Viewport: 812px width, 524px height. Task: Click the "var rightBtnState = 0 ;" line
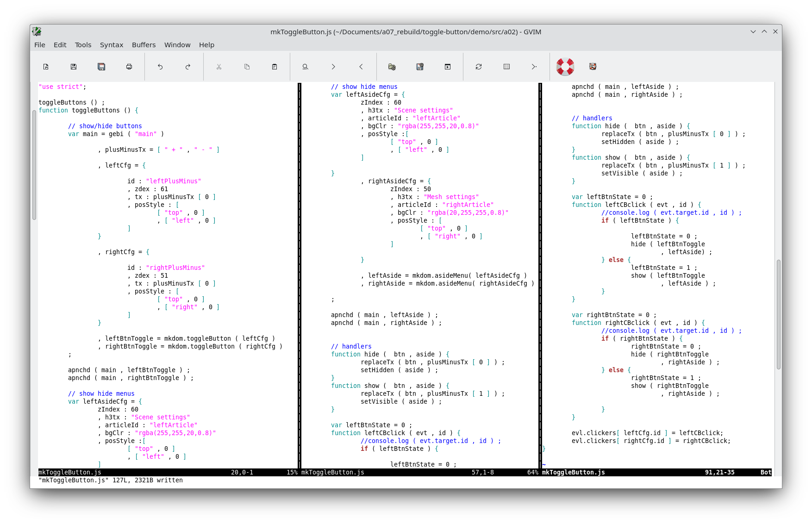coord(614,315)
